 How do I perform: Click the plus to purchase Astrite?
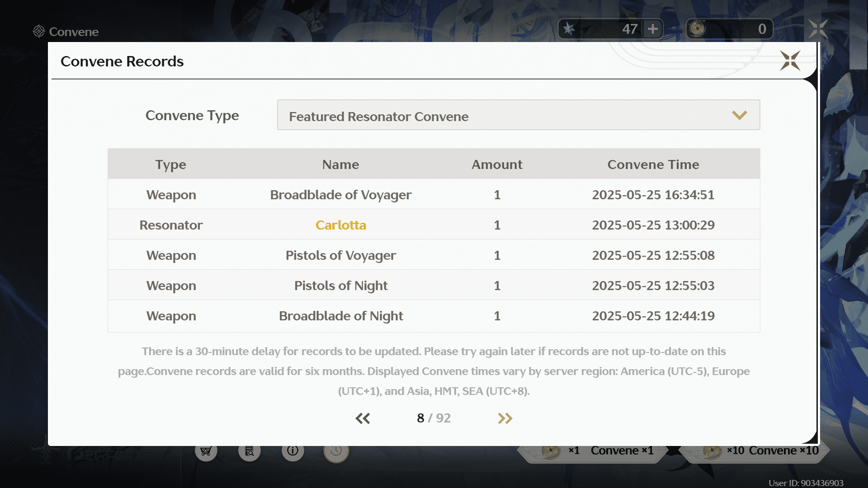(652, 28)
